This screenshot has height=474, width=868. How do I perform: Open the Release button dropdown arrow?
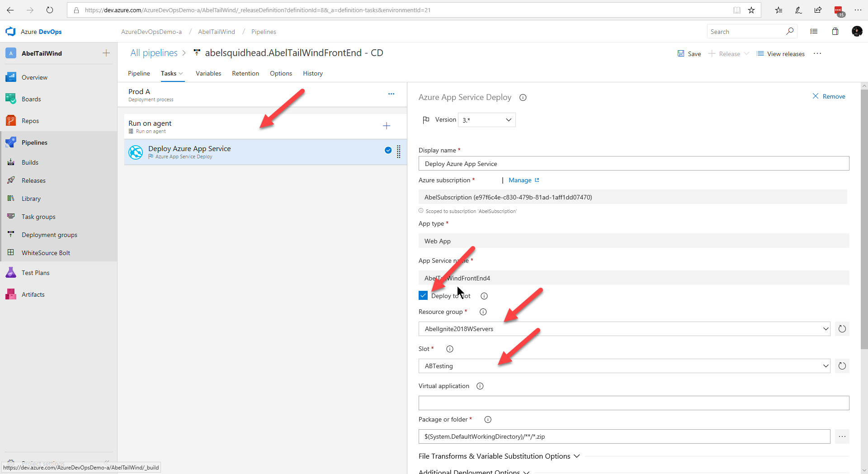click(x=747, y=53)
